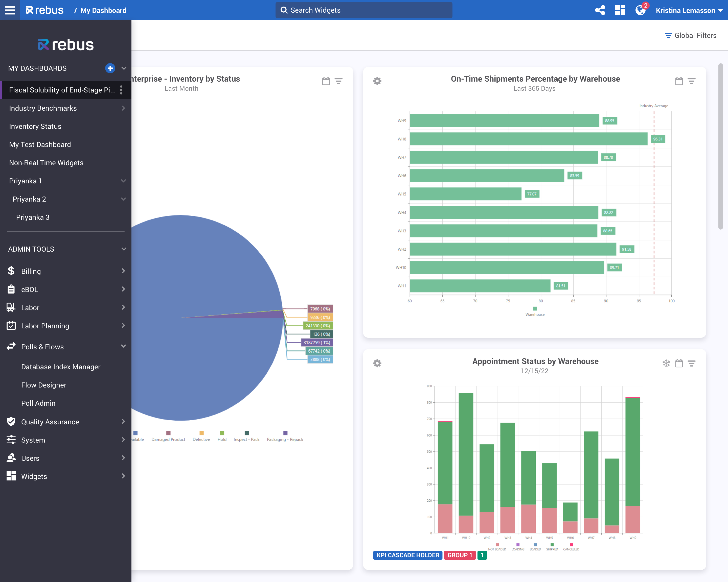Open Global Filters
Image resolution: width=728 pixels, height=582 pixels.
click(x=691, y=35)
